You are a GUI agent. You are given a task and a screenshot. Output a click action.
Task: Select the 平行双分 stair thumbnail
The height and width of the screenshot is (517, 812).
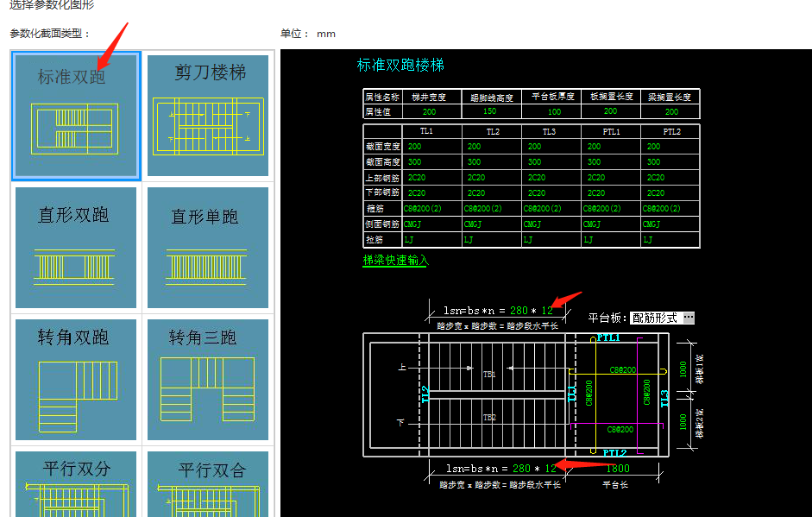tap(76, 484)
